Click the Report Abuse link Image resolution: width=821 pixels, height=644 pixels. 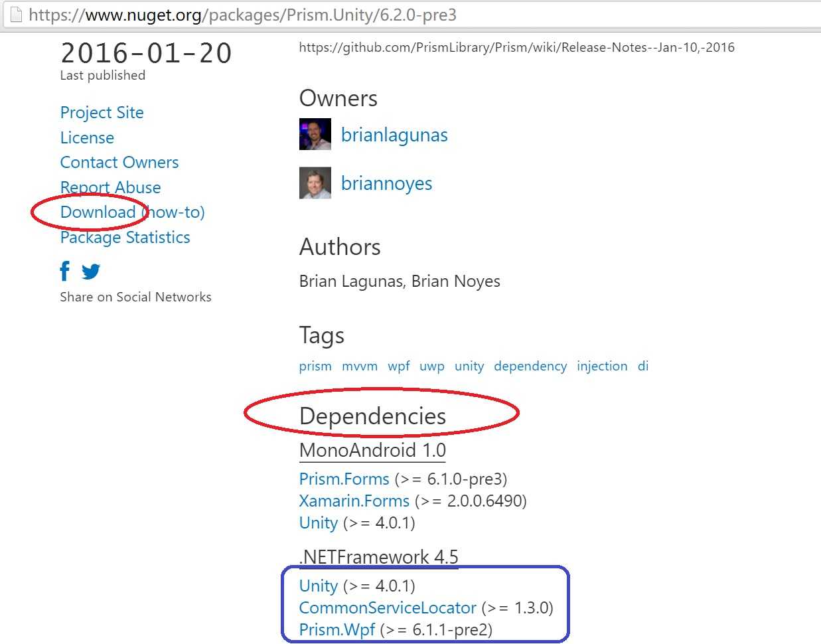110,187
